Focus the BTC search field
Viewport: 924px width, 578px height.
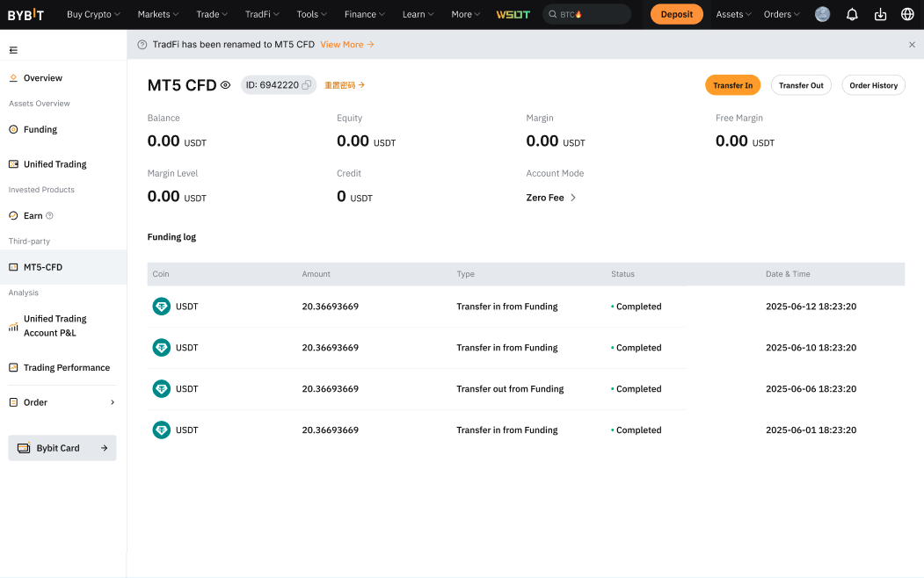point(586,15)
